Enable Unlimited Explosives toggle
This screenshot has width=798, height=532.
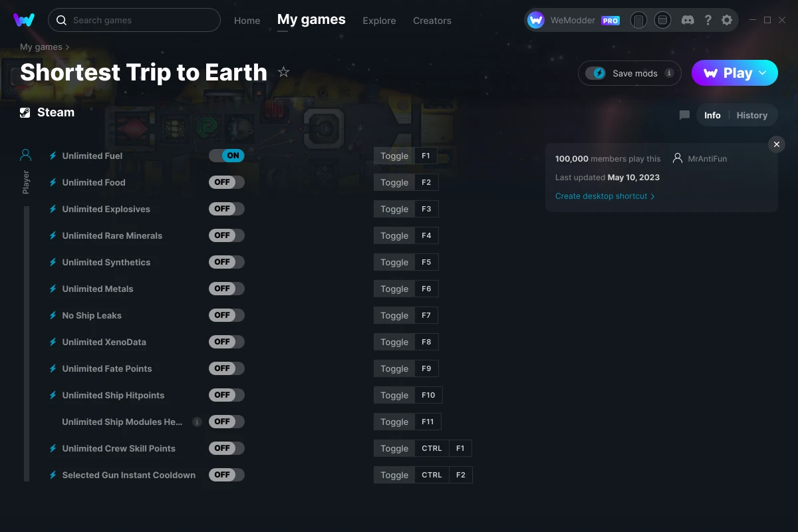tap(227, 209)
